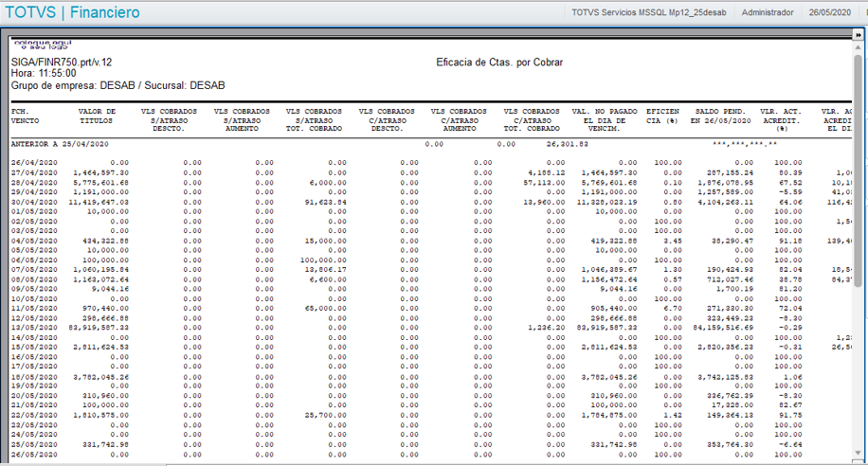The image size is (868, 466).
Task: Click the 3.45 eficiencia cell
Action: tap(673, 241)
